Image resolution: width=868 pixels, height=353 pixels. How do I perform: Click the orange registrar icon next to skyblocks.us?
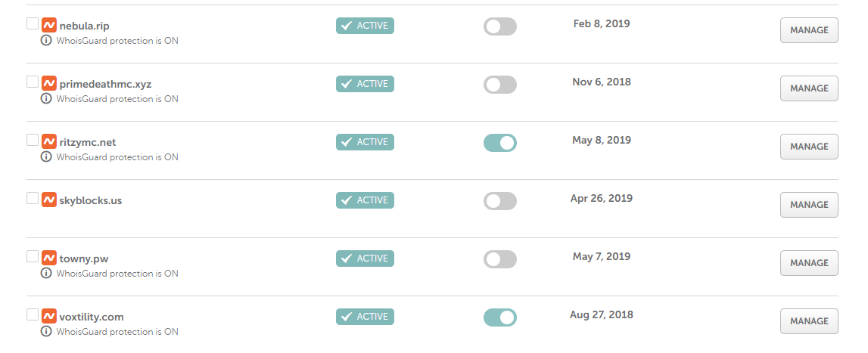pyautogui.click(x=49, y=200)
